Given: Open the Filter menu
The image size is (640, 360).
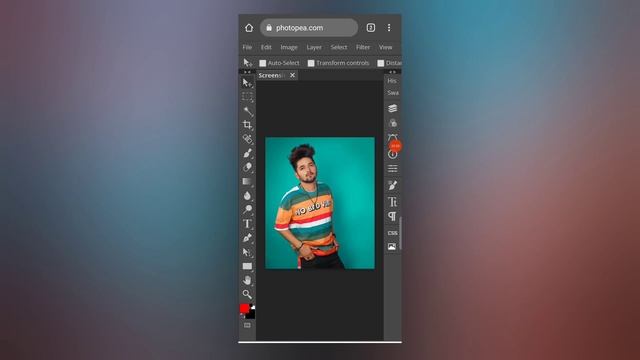Looking at the screenshot, I should coord(363,47).
